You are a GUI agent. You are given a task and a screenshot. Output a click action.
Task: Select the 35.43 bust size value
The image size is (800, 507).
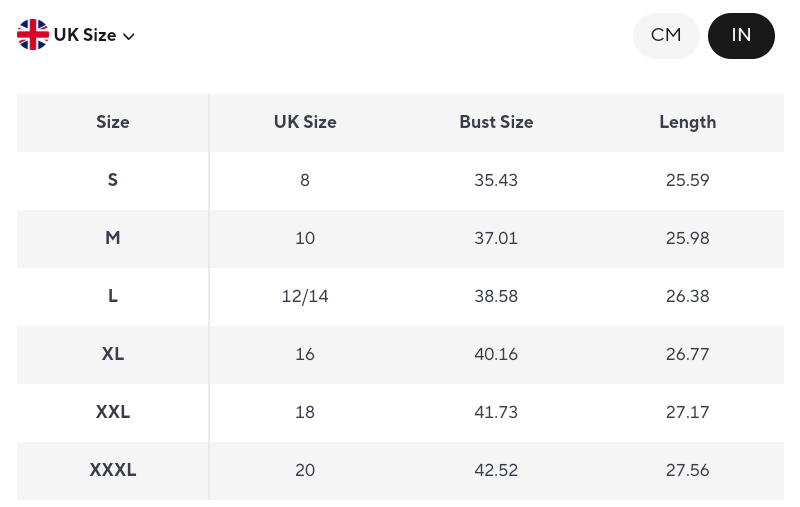tap(496, 181)
